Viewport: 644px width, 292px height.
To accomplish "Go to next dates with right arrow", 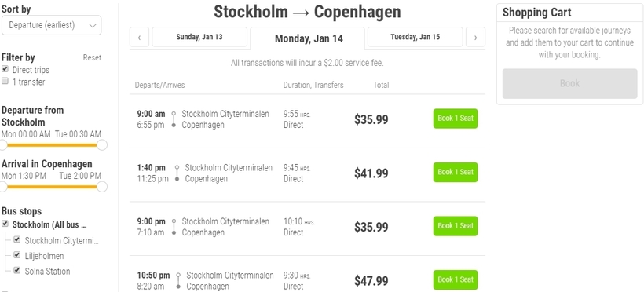I will coord(475,38).
